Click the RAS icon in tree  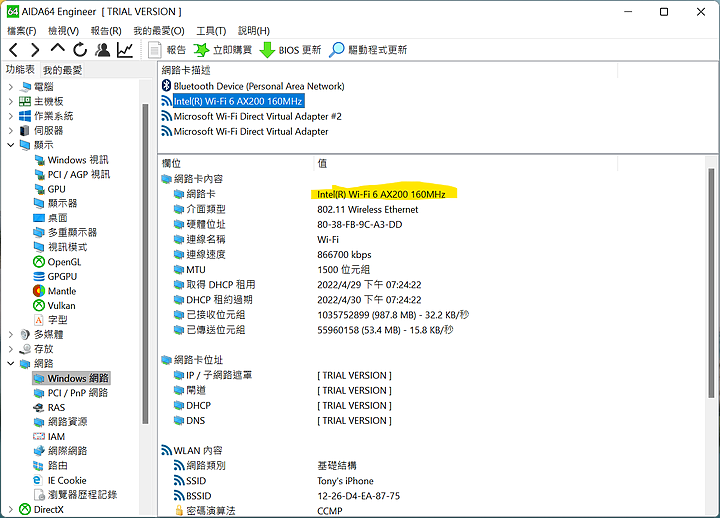tap(39, 408)
